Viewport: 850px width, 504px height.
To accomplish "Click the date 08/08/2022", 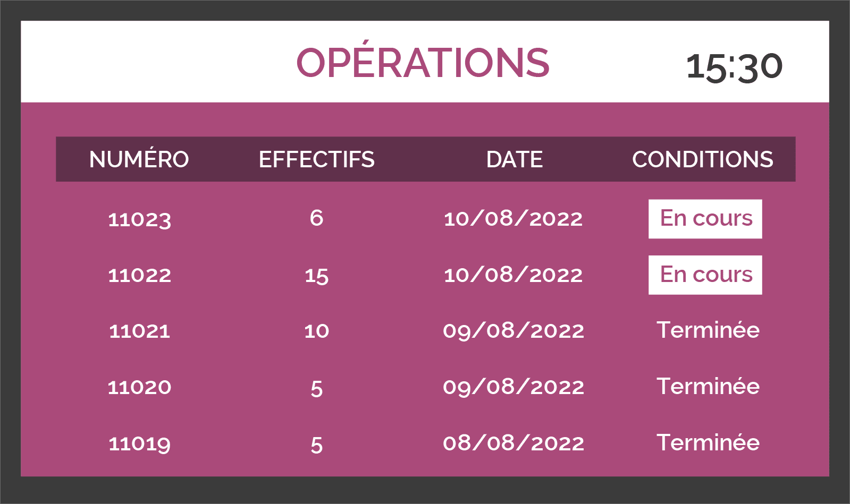I will [x=514, y=443].
